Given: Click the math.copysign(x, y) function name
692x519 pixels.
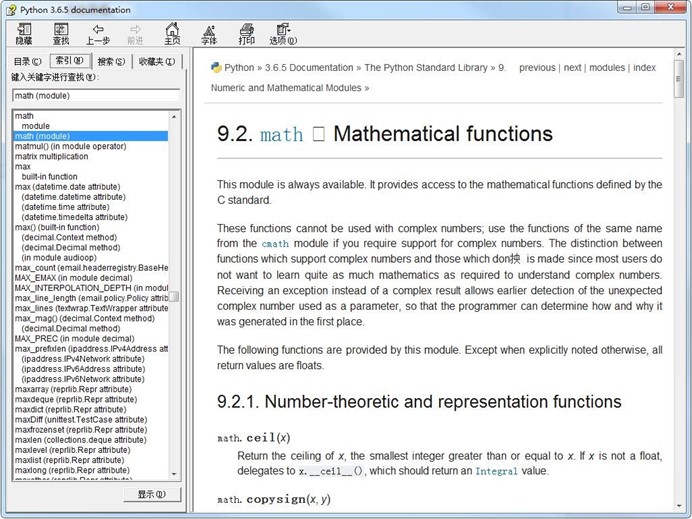Looking at the screenshot, I should coord(274,499).
